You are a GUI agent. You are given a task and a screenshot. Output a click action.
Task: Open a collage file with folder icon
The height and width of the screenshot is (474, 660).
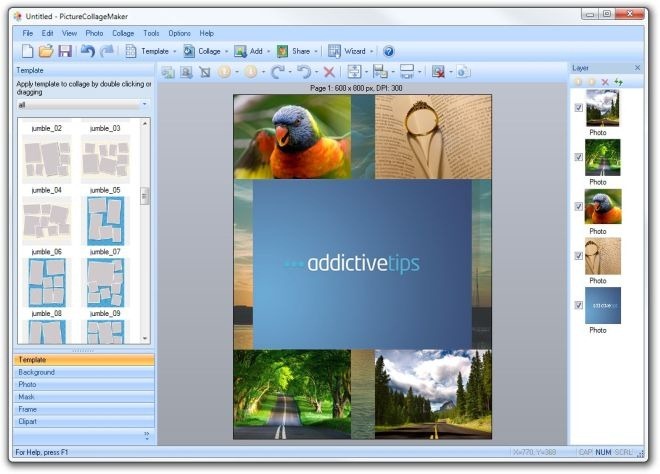pyautogui.click(x=46, y=51)
